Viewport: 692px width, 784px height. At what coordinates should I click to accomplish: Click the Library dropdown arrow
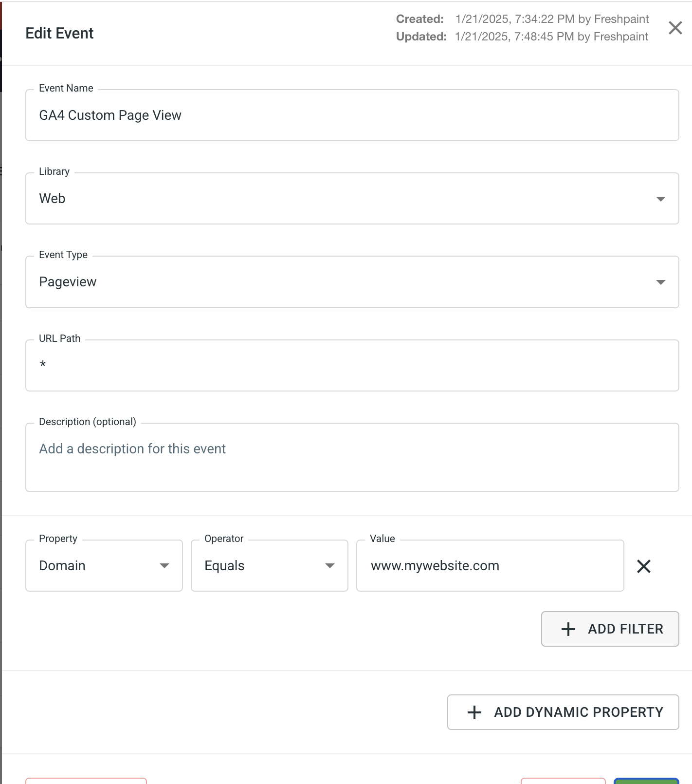660,199
